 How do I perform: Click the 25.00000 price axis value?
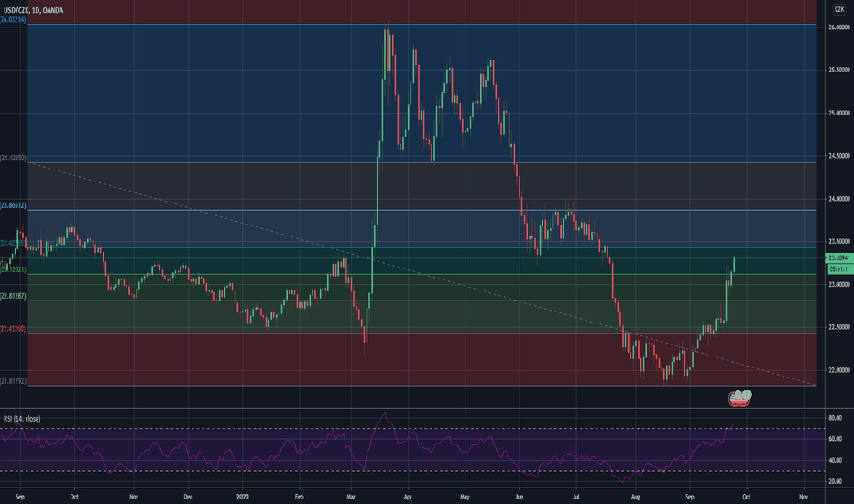pyautogui.click(x=839, y=114)
